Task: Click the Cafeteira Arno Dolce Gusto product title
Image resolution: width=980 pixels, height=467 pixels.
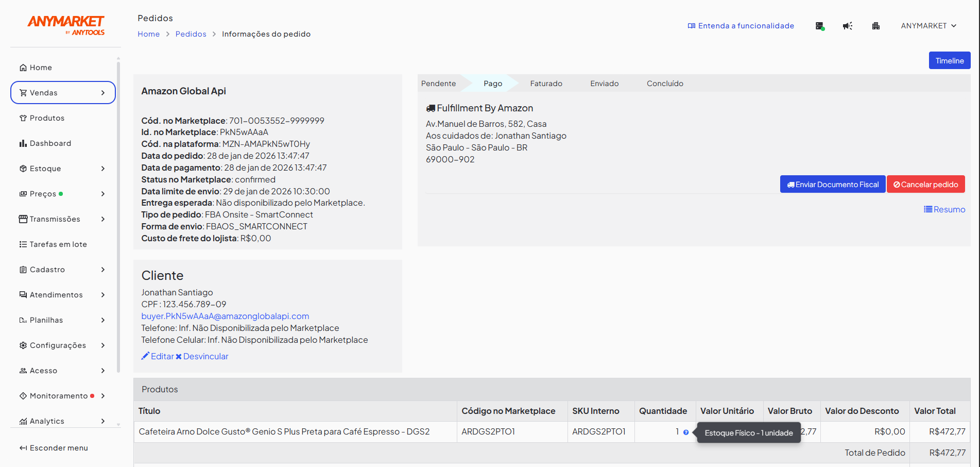Action: 284,431
